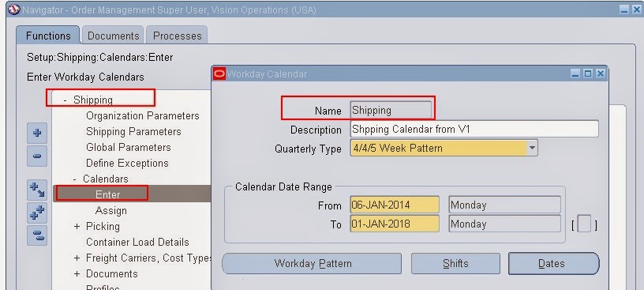Switch to the Functions tab
The image size is (644, 290).
[x=48, y=36]
